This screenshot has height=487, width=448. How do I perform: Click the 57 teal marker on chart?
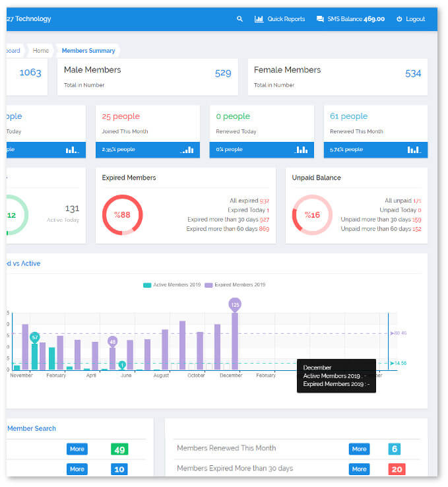coord(35,337)
